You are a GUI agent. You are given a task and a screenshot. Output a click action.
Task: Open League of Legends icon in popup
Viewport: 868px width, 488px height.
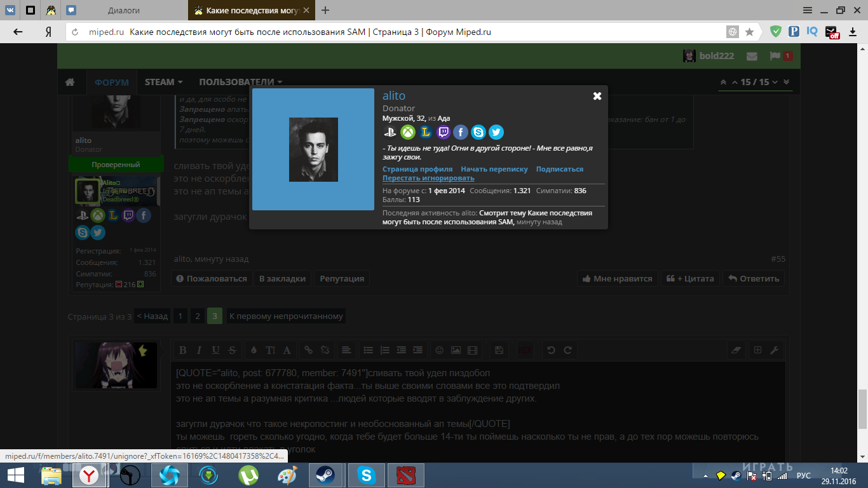point(425,132)
